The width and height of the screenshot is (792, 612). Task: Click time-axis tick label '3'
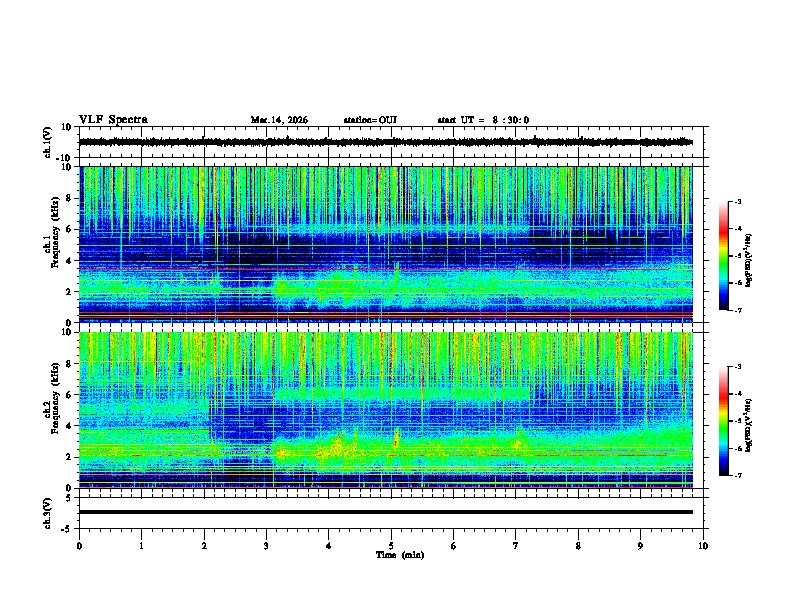(266, 546)
